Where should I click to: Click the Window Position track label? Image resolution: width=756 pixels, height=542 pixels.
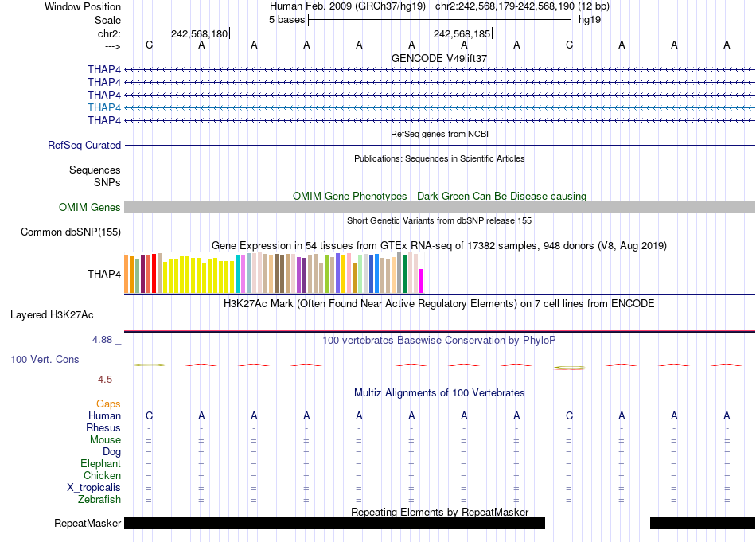[83, 6]
